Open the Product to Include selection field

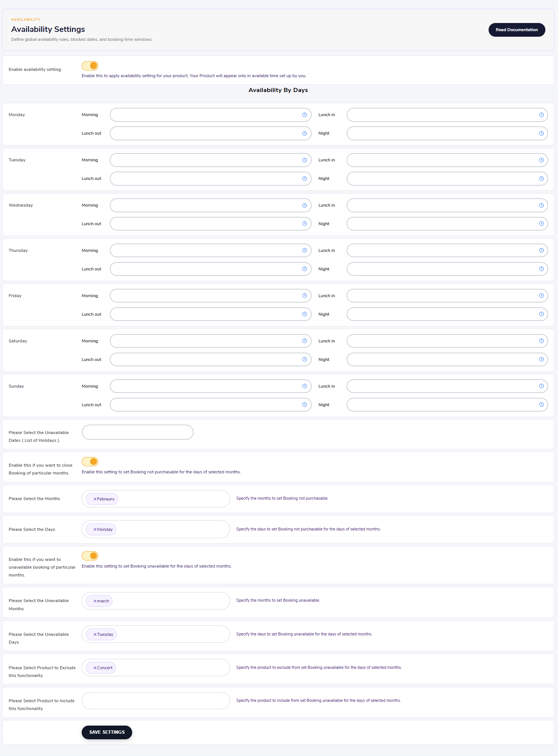(x=156, y=701)
